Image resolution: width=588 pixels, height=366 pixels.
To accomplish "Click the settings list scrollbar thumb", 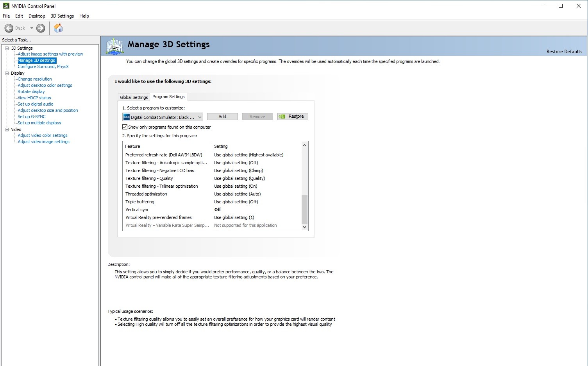I will 305,208.
